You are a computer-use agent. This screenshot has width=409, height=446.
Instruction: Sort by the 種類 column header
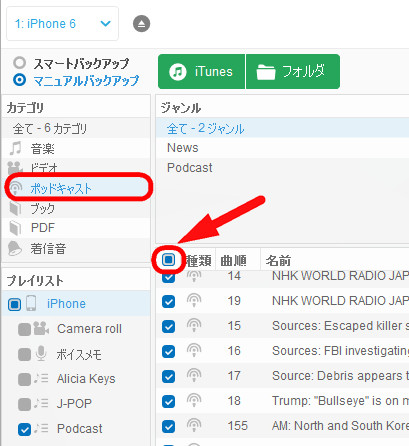(199, 261)
